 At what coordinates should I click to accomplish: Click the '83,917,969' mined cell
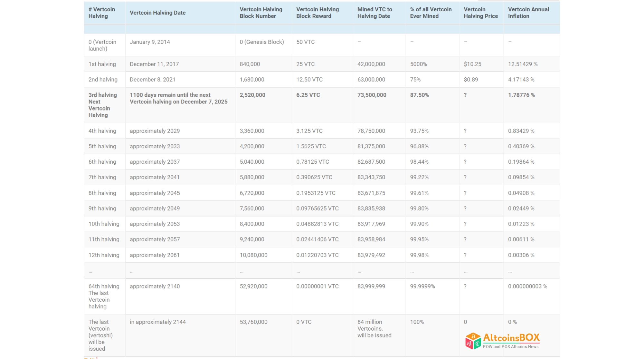(x=371, y=224)
